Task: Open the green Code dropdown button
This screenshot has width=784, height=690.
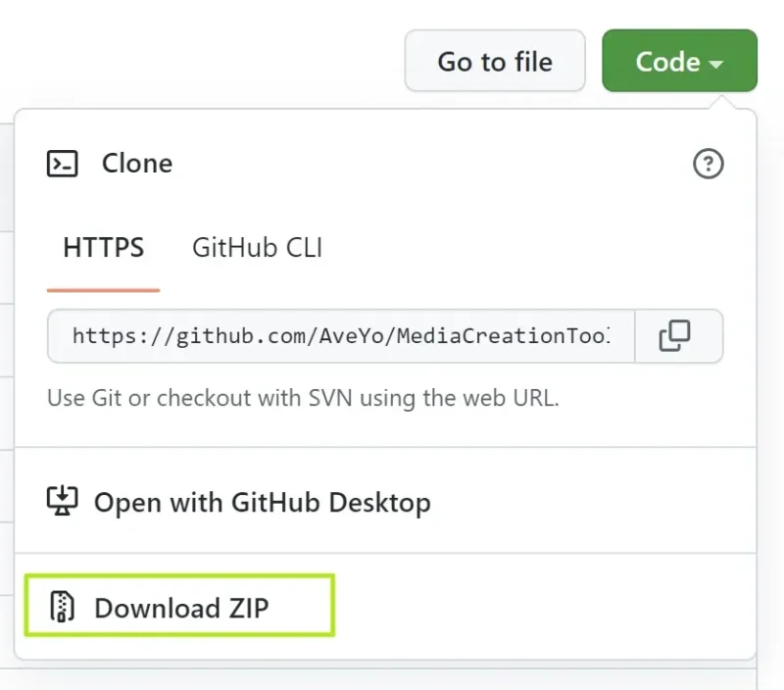Action: coord(679,62)
